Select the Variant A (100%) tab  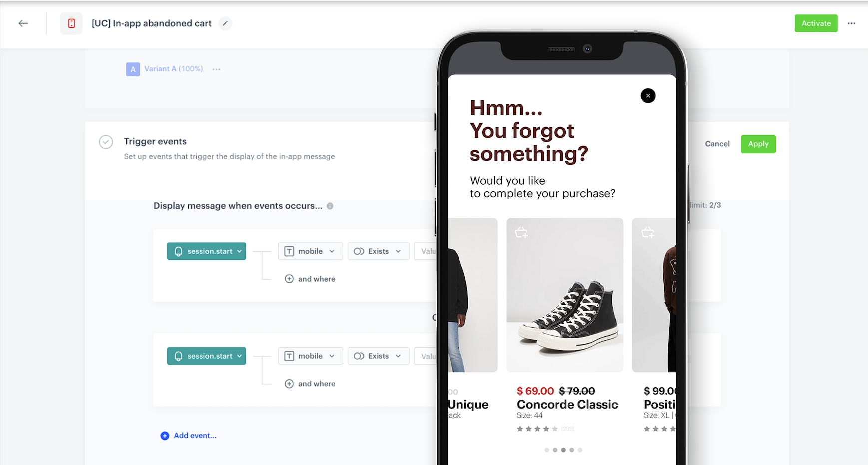[165, 69]
